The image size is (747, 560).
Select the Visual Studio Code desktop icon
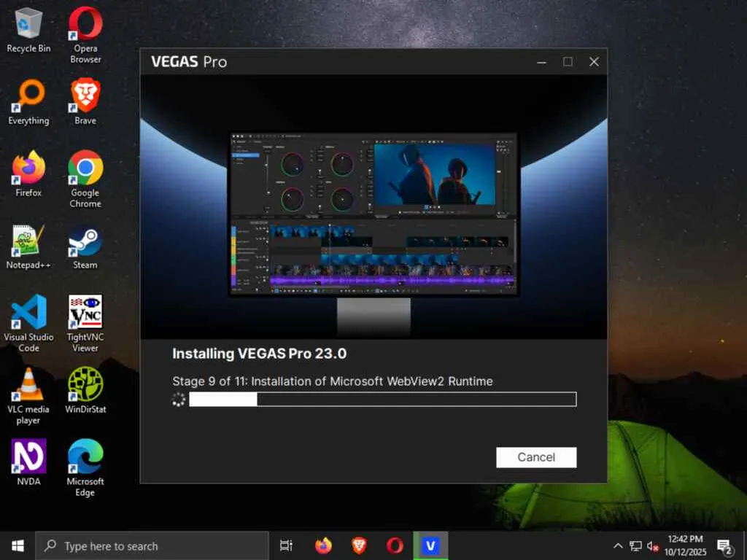[x=28, y=324]
